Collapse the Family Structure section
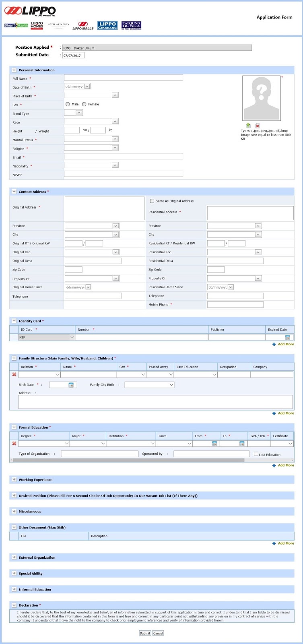The width and height of the screenshot is (303, 644). click(14, 358)
